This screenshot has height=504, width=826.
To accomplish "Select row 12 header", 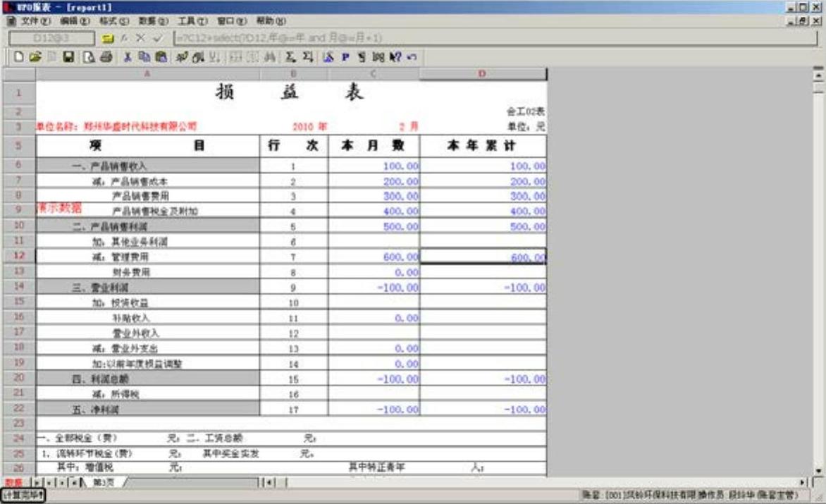I will point(19,255).
